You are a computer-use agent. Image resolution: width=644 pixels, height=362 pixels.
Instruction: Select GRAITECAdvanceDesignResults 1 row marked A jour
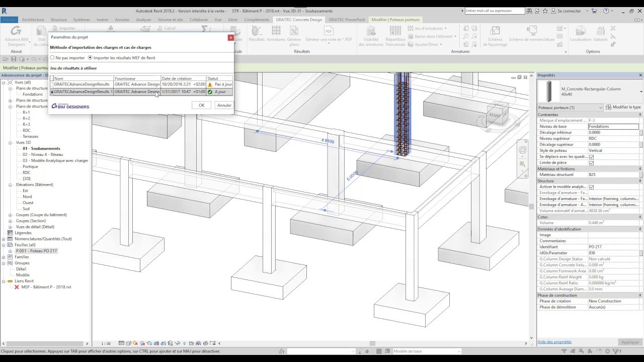141,92
